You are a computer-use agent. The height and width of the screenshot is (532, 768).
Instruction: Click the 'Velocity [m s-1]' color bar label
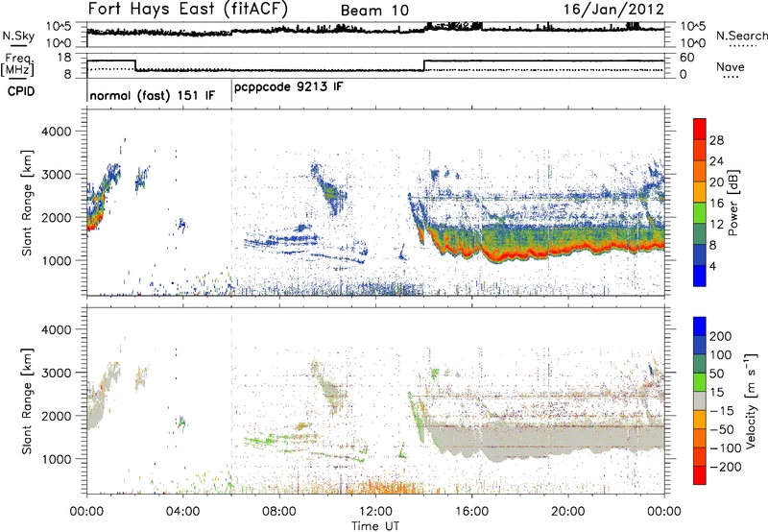[750, 400]
